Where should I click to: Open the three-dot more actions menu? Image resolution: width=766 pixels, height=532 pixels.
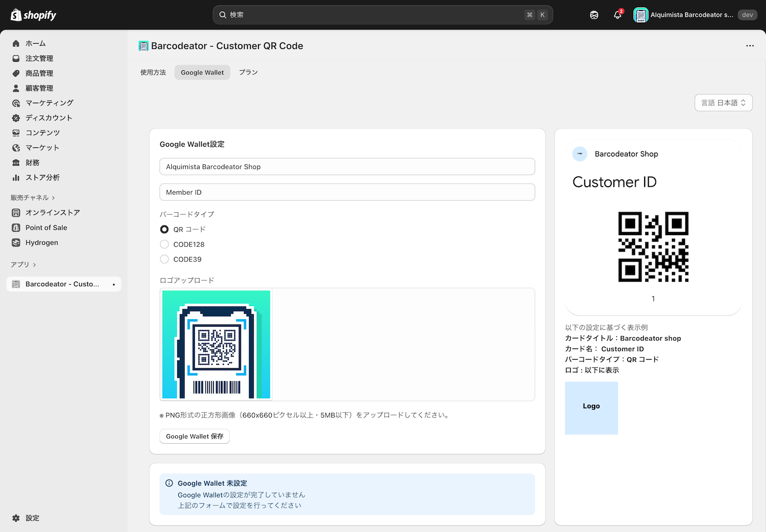[750, 46]
